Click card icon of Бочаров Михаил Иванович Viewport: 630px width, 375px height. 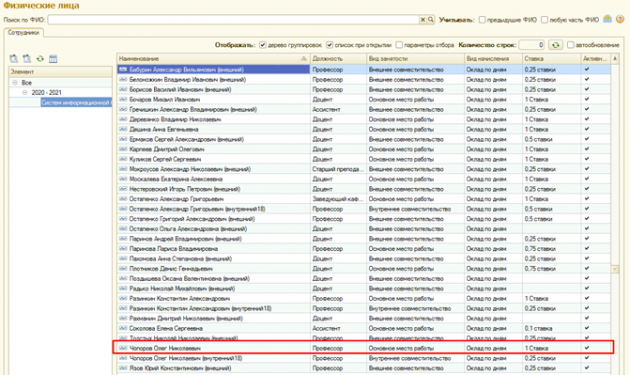click(x=123, y=99)
